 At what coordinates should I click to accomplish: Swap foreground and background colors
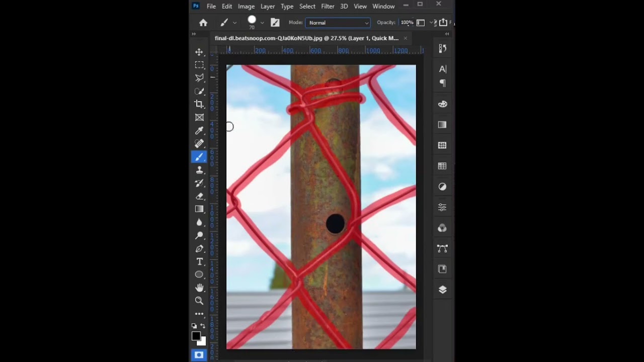[203, 326]
